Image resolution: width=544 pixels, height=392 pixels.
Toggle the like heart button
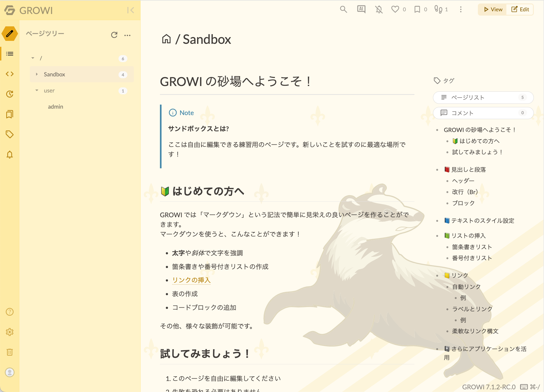(395, 9)
